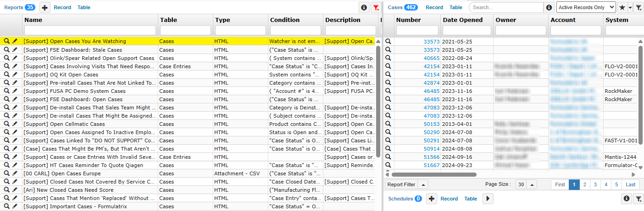Open the Report Filter dropdown arrow
This screenshot has height=211, width=644.
coord(423,184)
